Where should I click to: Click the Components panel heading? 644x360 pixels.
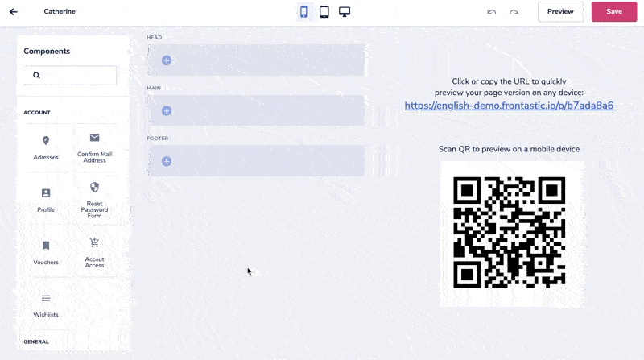pyautogui.click(x=47, y=51)
